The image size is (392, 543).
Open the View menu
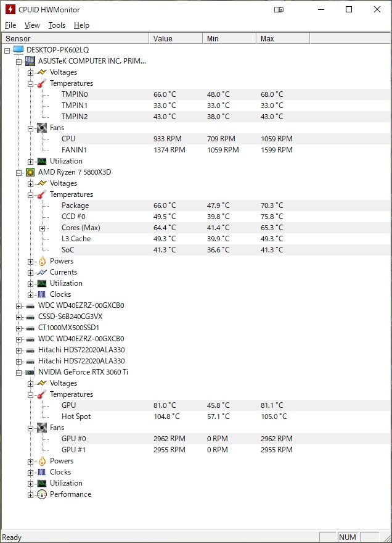(x=32, y=25)
